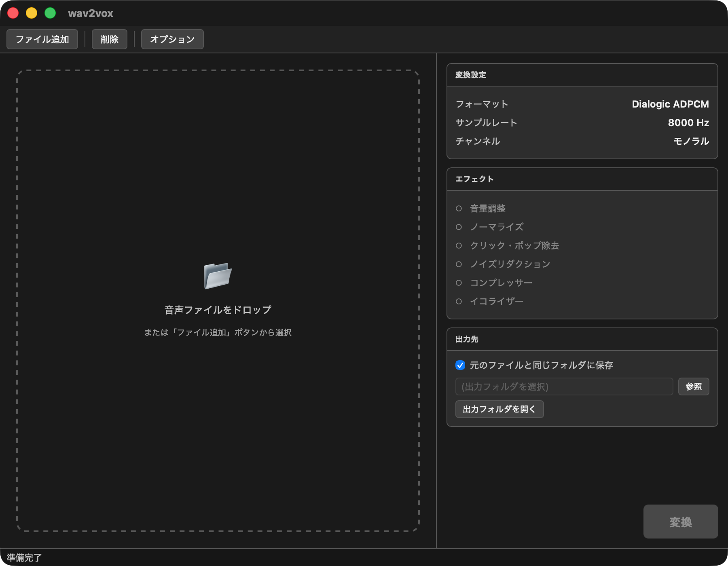Enable the ノーマライズ effect
728x566 pixels.
(459, 227)
